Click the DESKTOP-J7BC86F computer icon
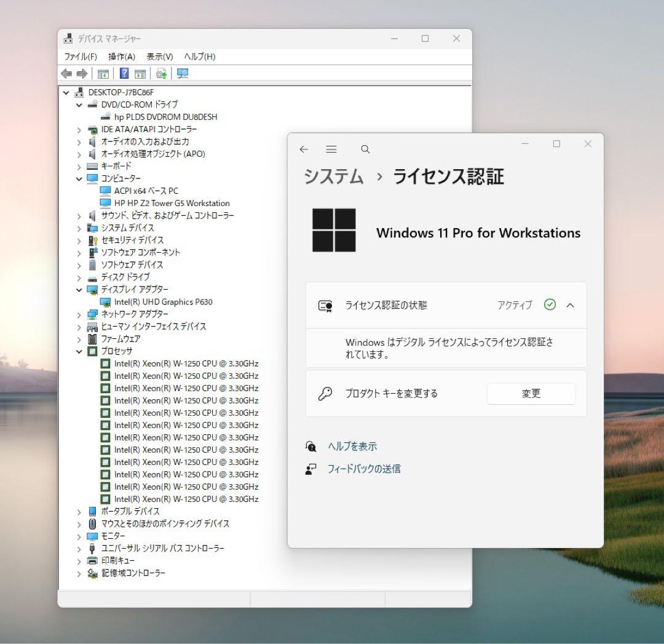664x644 pixels. 79,92
